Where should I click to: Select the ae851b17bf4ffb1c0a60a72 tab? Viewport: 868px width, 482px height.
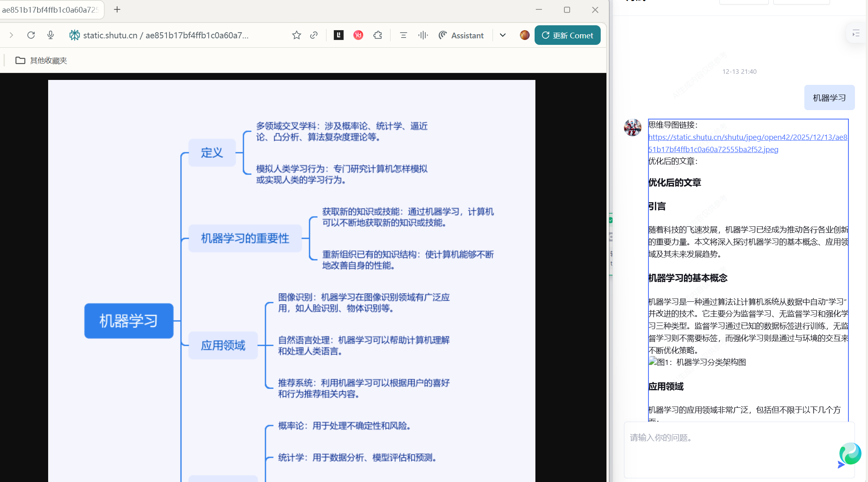click(50, 9)
